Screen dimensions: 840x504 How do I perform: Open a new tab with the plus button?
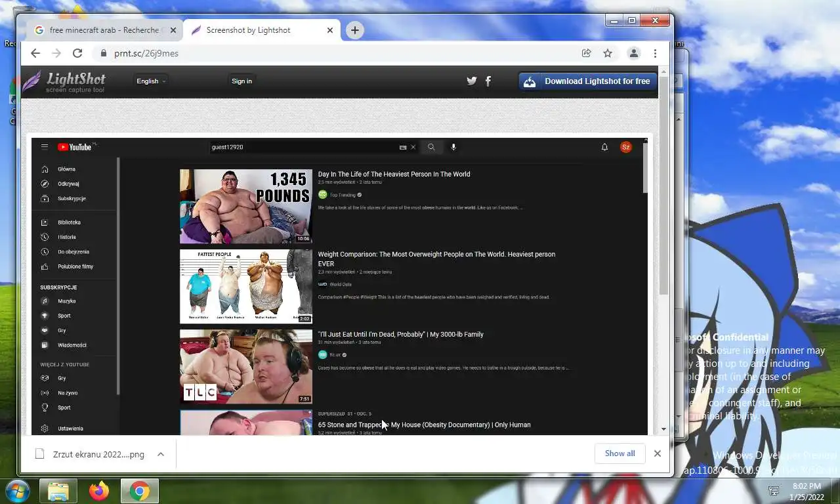tap(354, 30)
